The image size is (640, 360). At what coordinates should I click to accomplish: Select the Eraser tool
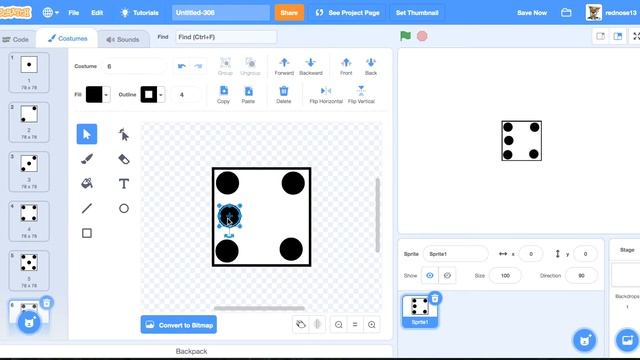click(124, 159)
